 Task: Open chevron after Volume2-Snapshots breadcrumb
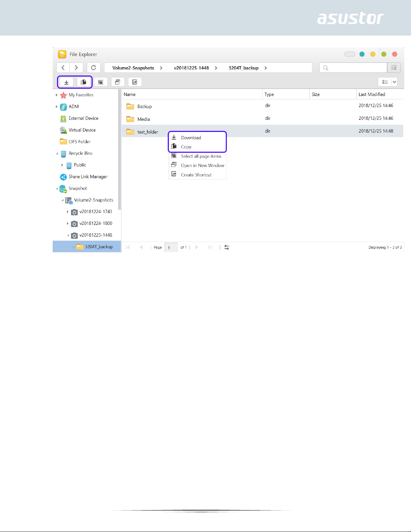(161, 68)
